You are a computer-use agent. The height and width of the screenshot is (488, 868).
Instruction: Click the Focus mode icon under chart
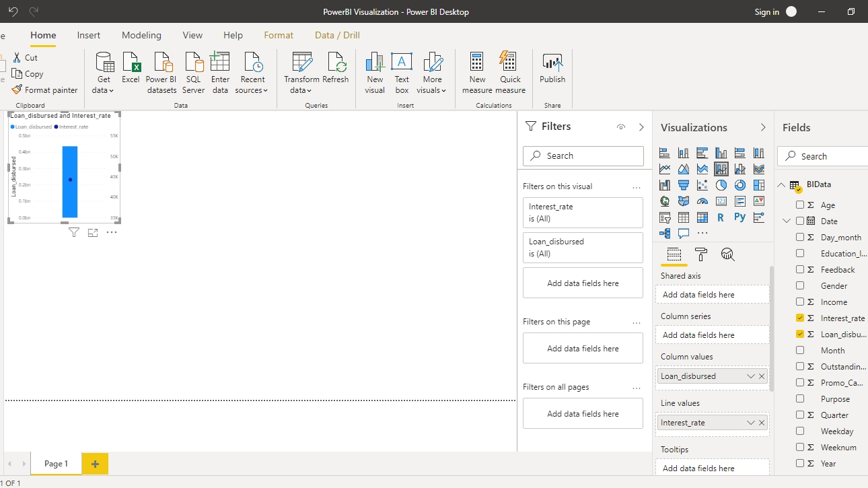[93, 233]
